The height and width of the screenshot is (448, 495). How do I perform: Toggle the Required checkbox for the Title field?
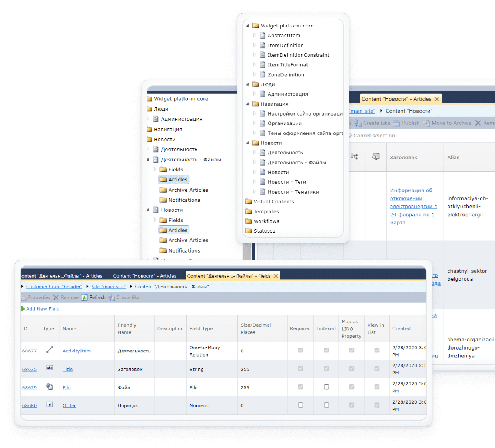point(300,368)
